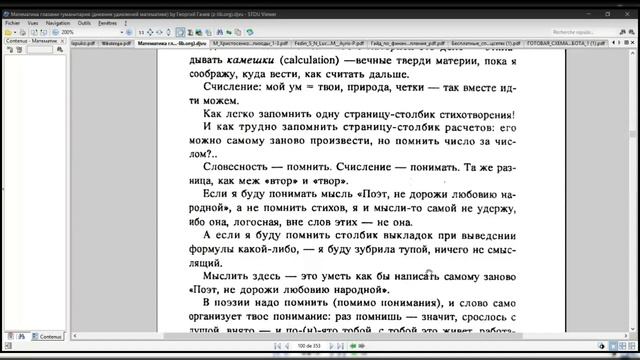Open the Outils menu
Viewport: 640px width, 360px height.
(84, 23)
